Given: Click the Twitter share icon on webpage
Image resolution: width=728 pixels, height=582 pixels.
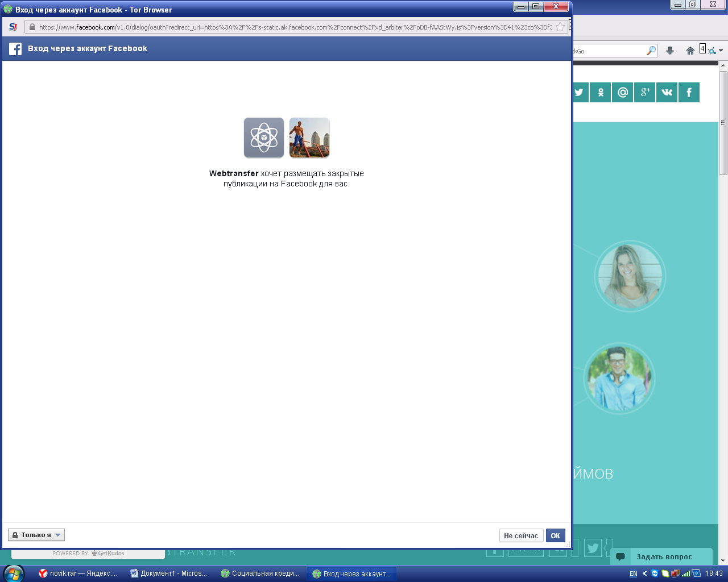Looking at the screenshot, I should 580,92.
